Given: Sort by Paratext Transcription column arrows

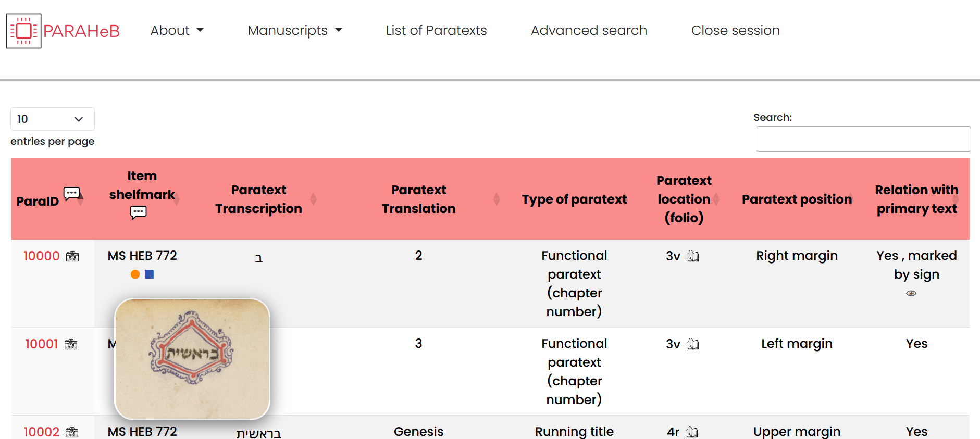Looking at the screenshot, I should click(x=313, y=199).
